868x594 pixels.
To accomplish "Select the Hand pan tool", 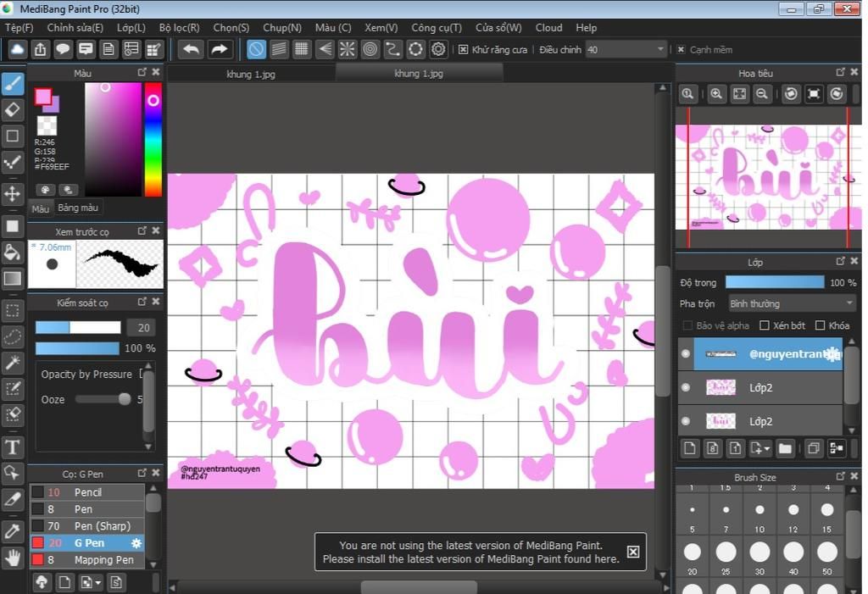I will (13, 557).
